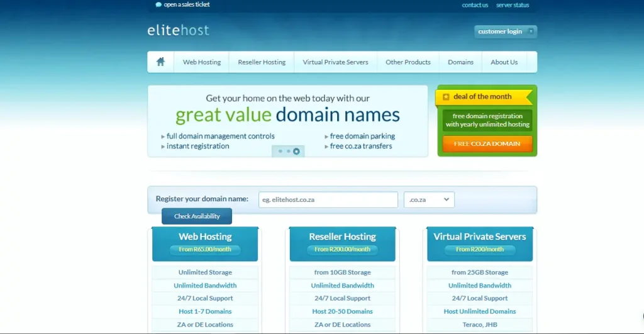The image size is (644, 334).
Task: Click the deal of the month star icon
Action: point(446,97)
